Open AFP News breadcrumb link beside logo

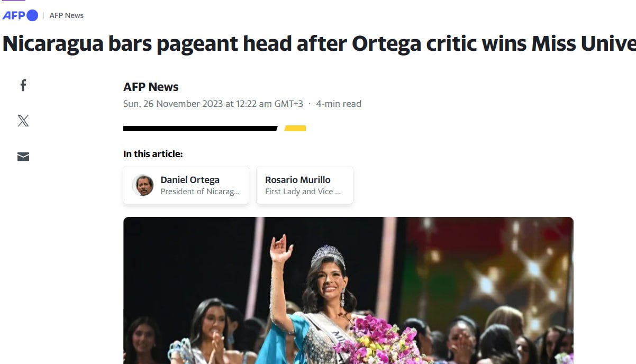67,15
